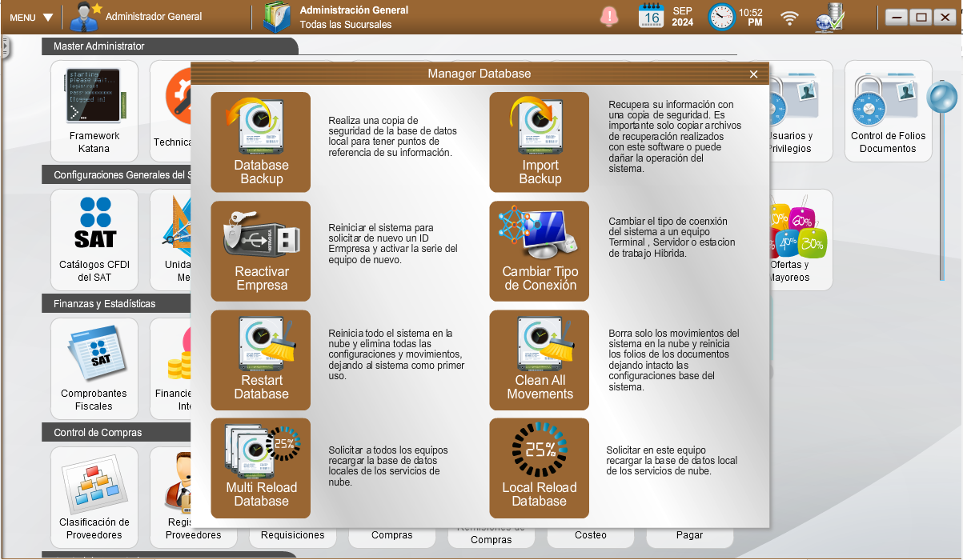Image resolution: width=963 pixels, height=560 pixels.
Task: Start Multi Reload Database
Action: pyautogui.click(x=260, y=468)
